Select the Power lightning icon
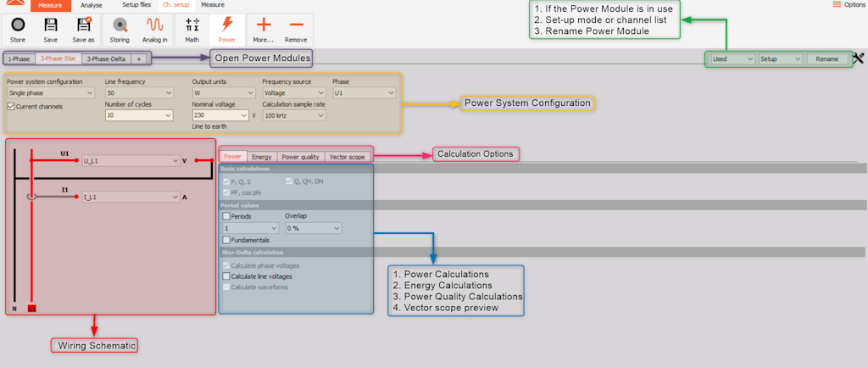The height and width of the screenshot is (367, 868). (227, 25)
